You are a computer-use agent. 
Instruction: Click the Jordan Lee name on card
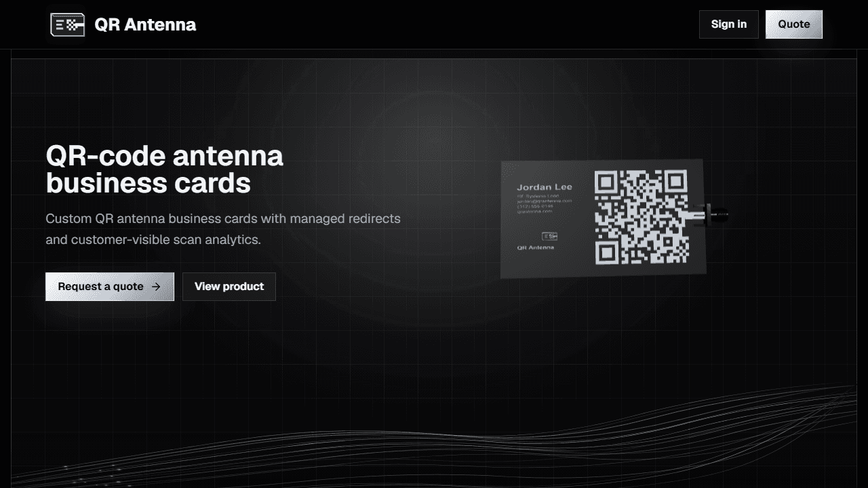tap(545, 187)
